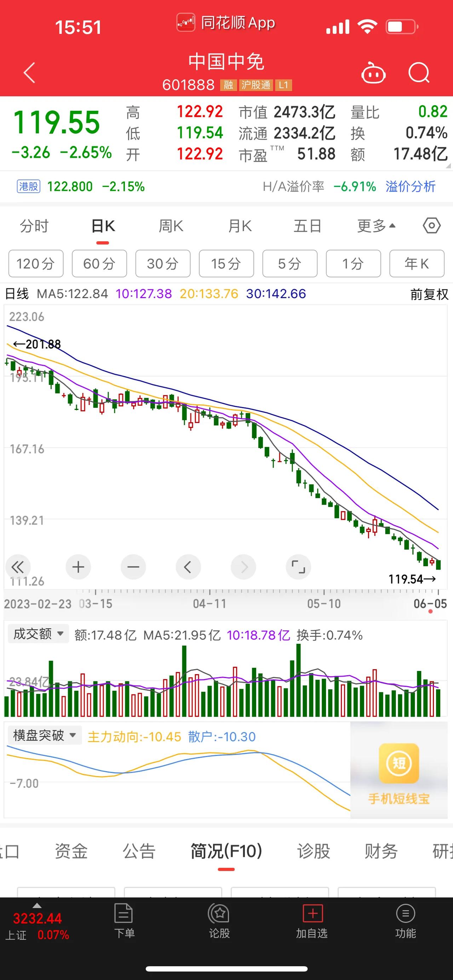Collapse the 更多 periods dropdown

376,226
